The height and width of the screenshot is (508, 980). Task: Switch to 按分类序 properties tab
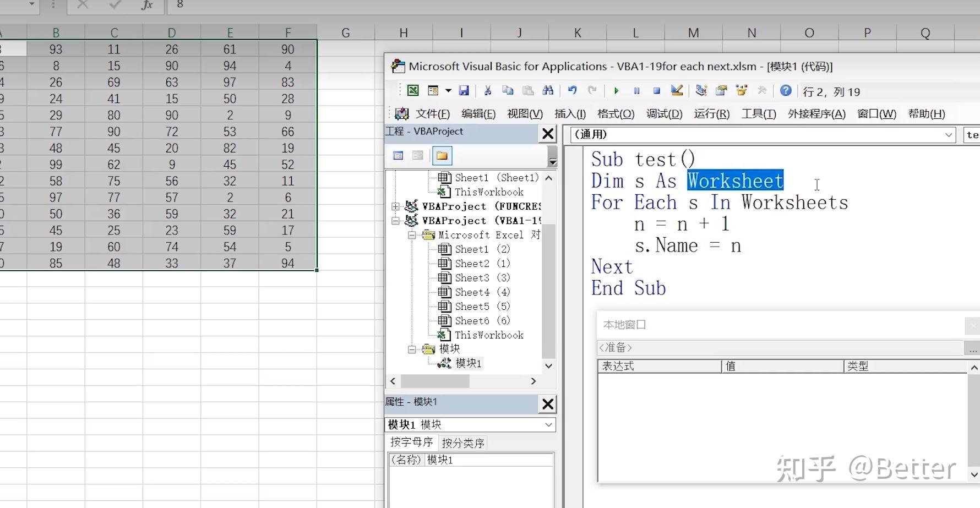[x=462, y=443]
